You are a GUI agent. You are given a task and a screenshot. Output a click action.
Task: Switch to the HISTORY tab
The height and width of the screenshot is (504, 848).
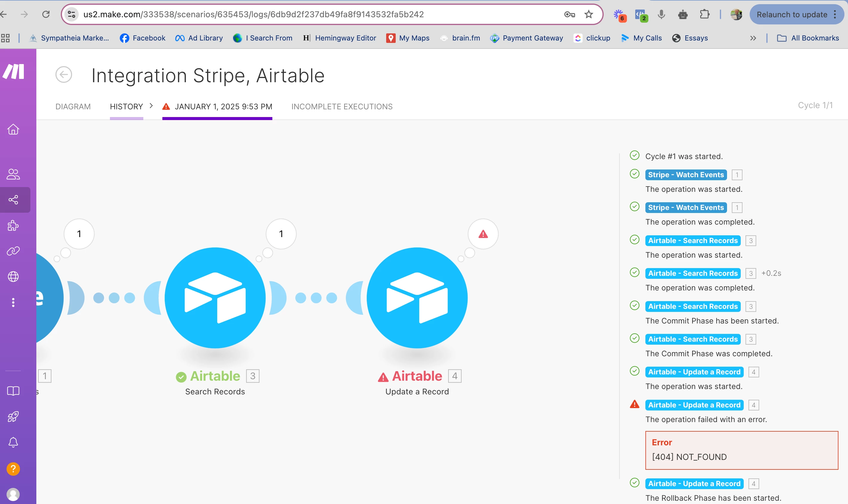(126, 107)
